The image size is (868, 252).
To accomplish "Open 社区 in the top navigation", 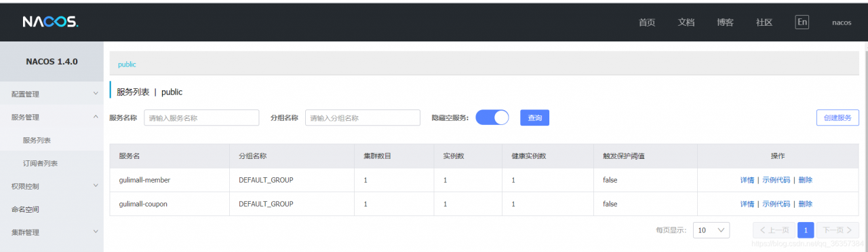I will tap(764, 22).
